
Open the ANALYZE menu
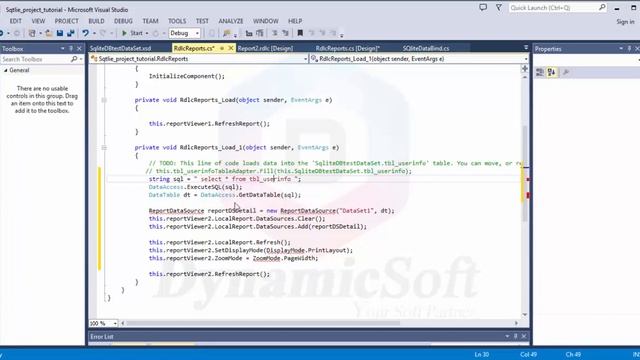pyautogui.click(x=231, y=21)
